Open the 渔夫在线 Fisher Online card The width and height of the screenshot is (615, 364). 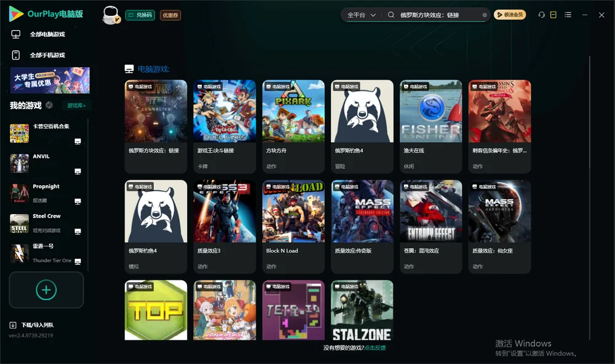(x=430, y=126)
